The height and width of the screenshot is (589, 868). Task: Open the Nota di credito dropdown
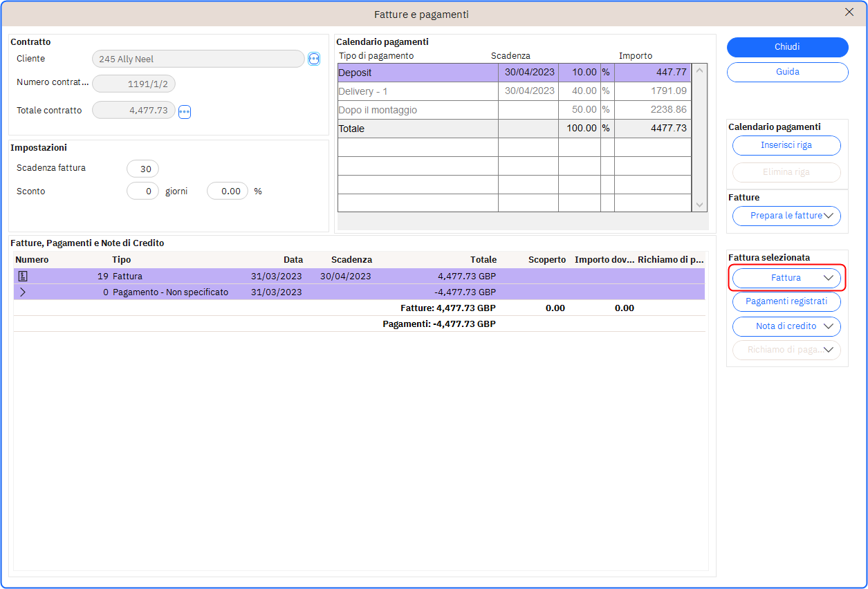tap(786, 326)
